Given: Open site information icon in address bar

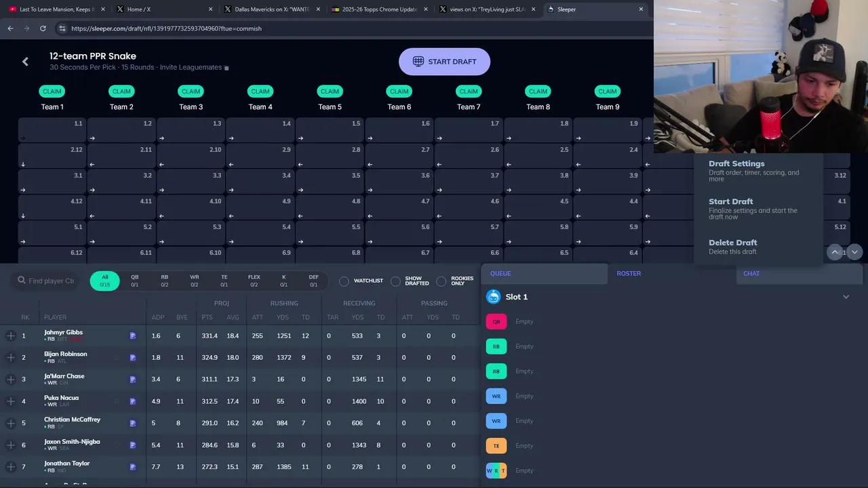Looking at the screenshot, I should click(62, 28).
